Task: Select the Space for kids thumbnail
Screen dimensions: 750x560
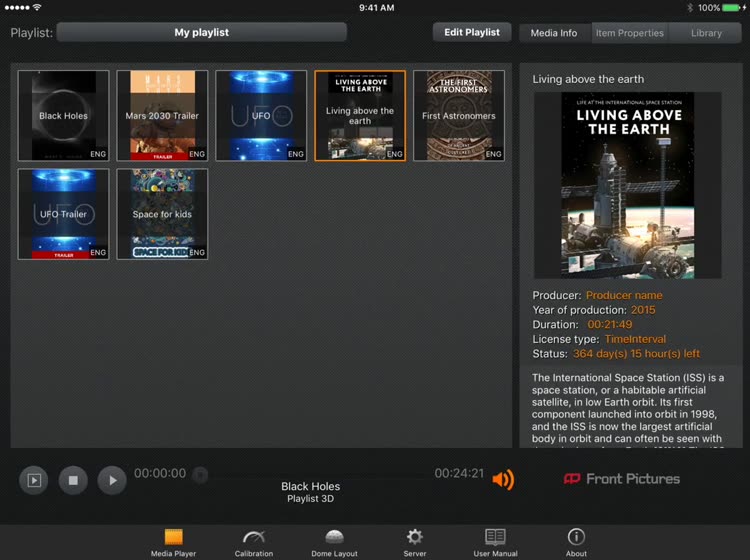Action: coord(162,213)
